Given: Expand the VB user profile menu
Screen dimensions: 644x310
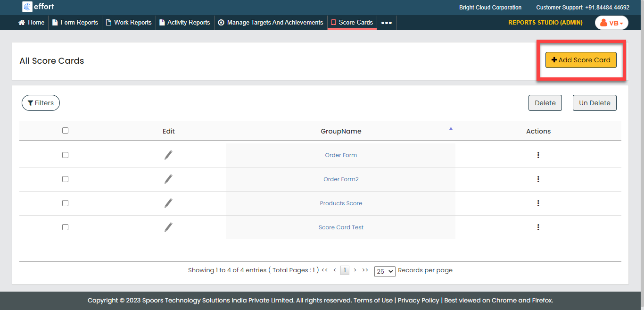Looking at the screenshot, I should pos(611,23).
